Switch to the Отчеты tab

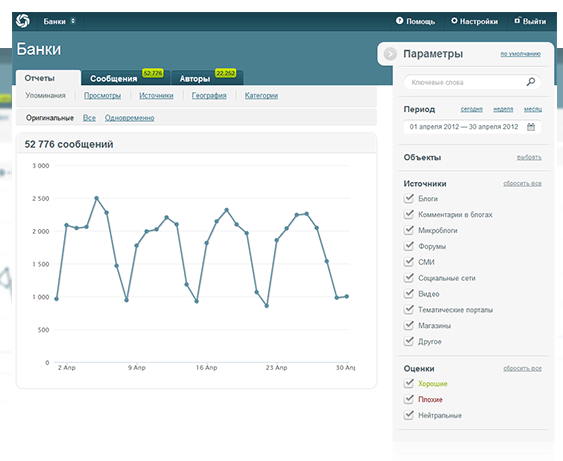click(x=48, y=78)
